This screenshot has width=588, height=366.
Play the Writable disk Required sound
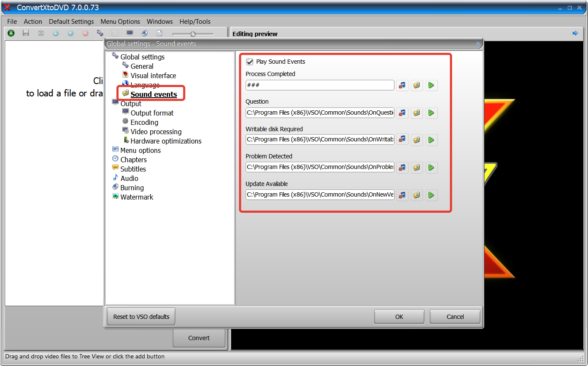pos(431,140)
